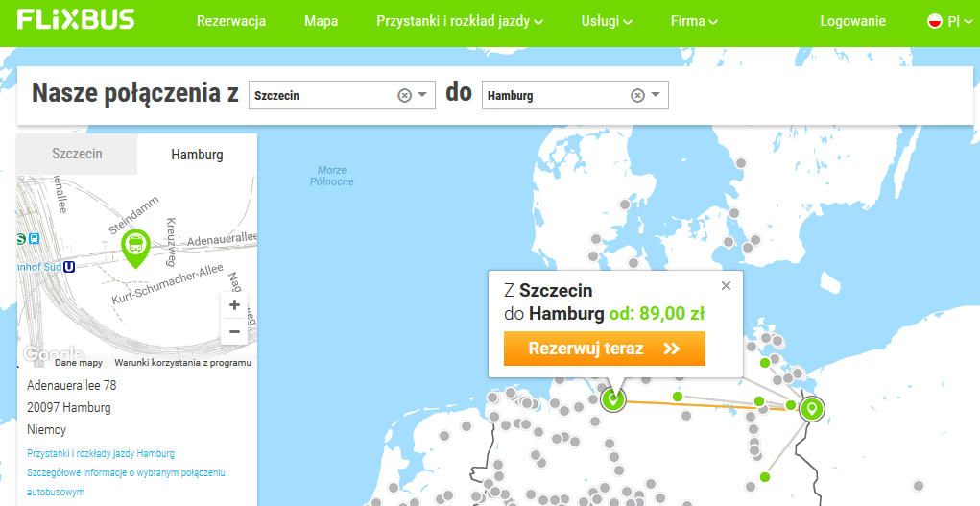Expand the Firma menu
The width and height of the screenshot is (980, 506).
(694, 21)
